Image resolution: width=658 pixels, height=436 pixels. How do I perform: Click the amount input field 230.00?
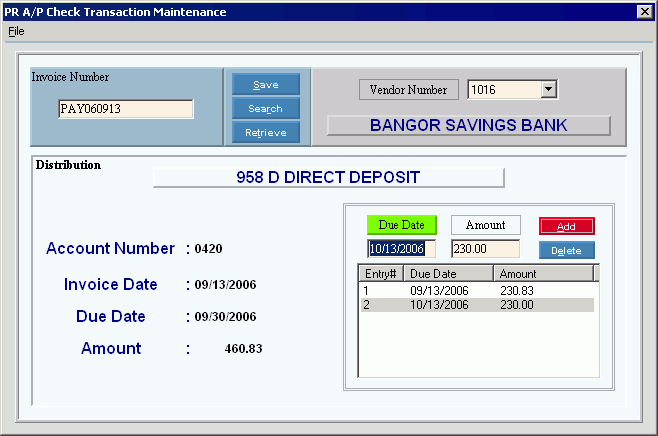point(486,249)
